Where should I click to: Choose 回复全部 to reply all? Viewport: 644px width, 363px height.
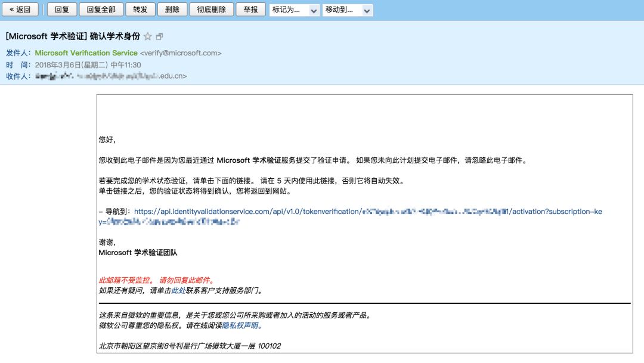tap(101, 10)
